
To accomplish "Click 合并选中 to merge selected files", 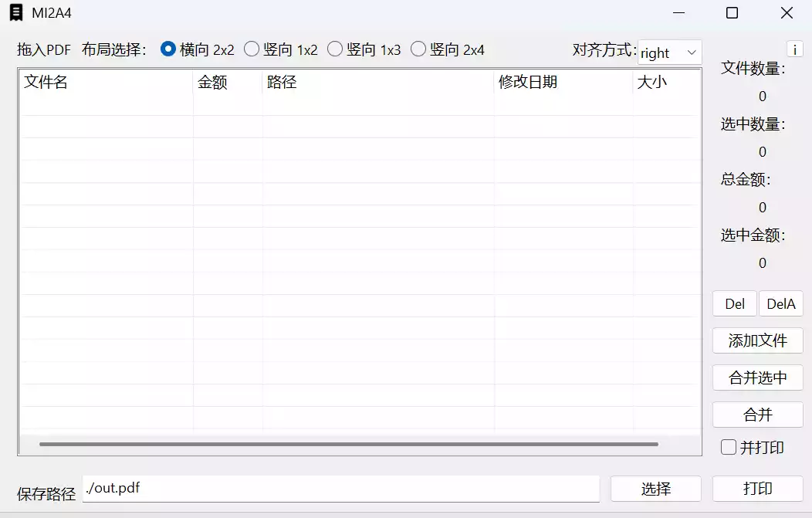I will tap(757, 377).
